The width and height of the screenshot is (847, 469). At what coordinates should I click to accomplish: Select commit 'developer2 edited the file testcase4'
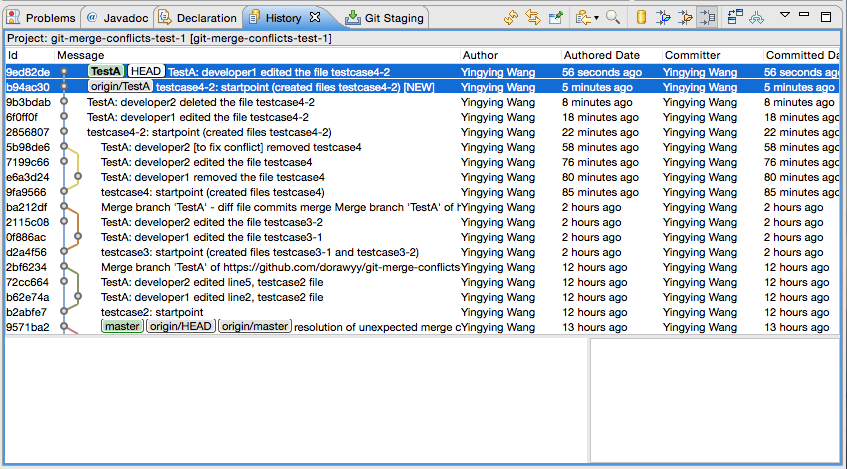click(x=207, y=162)
